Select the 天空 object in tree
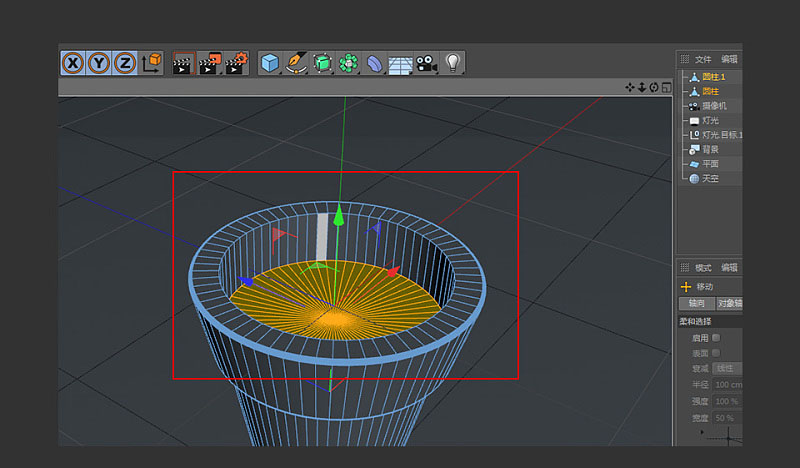The height and width of the screenshot is (468, 800). 710,178
